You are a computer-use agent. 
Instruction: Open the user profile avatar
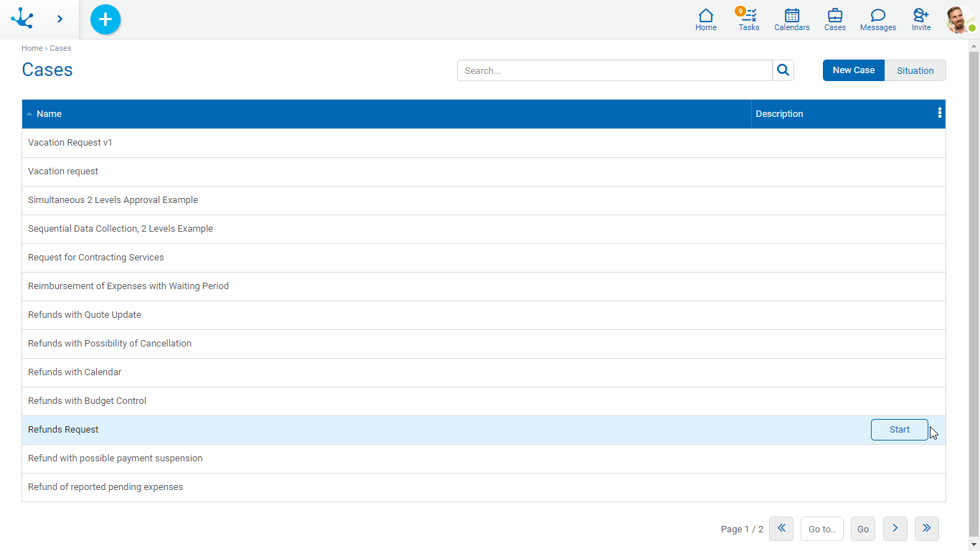point(959,19)
